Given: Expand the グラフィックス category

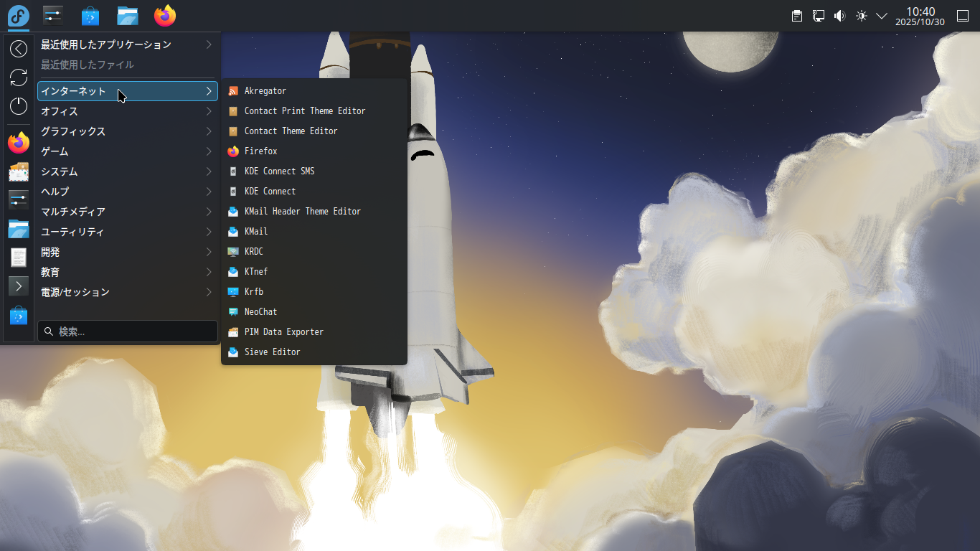Looking at the screenshot, I should tap(128, 131).
